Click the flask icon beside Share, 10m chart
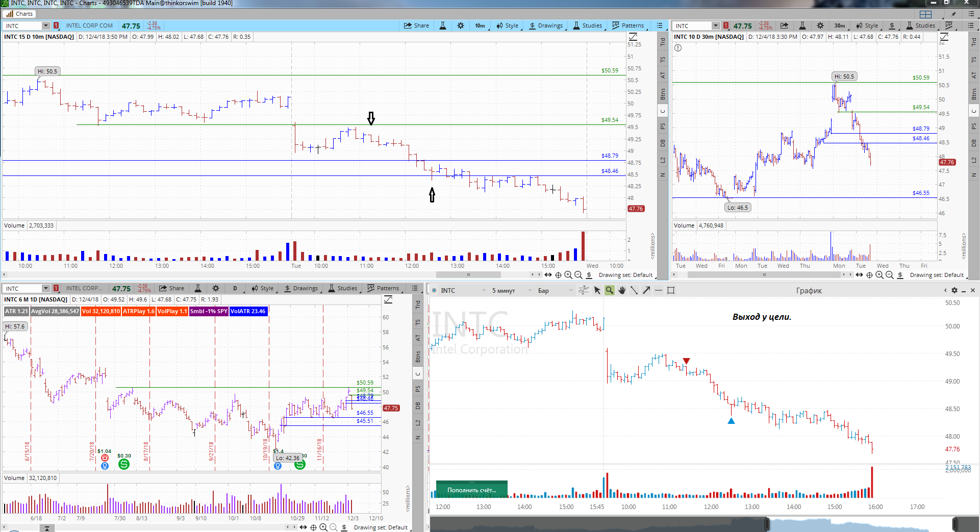Viewport: 980px width, 532px height. click(x=443, y=26)
